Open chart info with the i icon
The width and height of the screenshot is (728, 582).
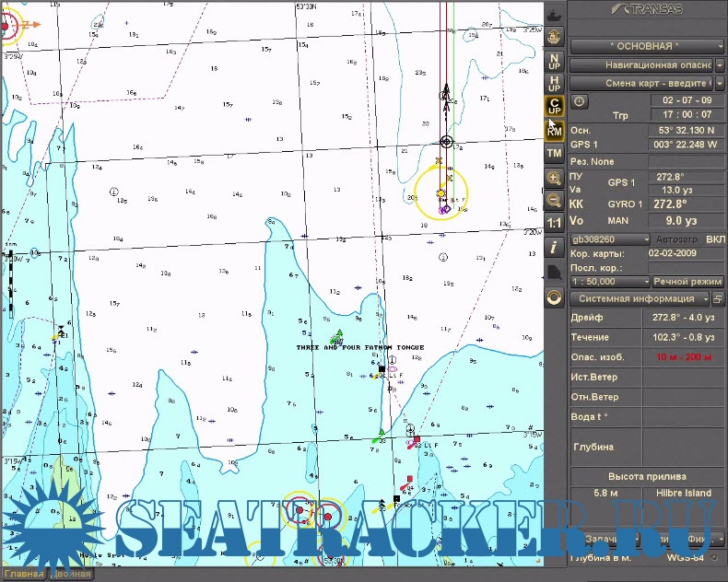click(554, 248)
